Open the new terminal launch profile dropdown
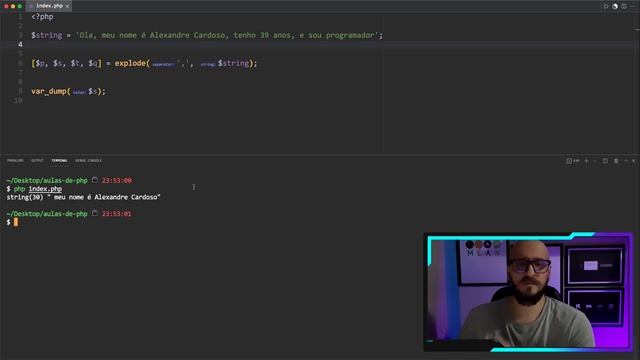Screen dimensions: 640x360 595,161
